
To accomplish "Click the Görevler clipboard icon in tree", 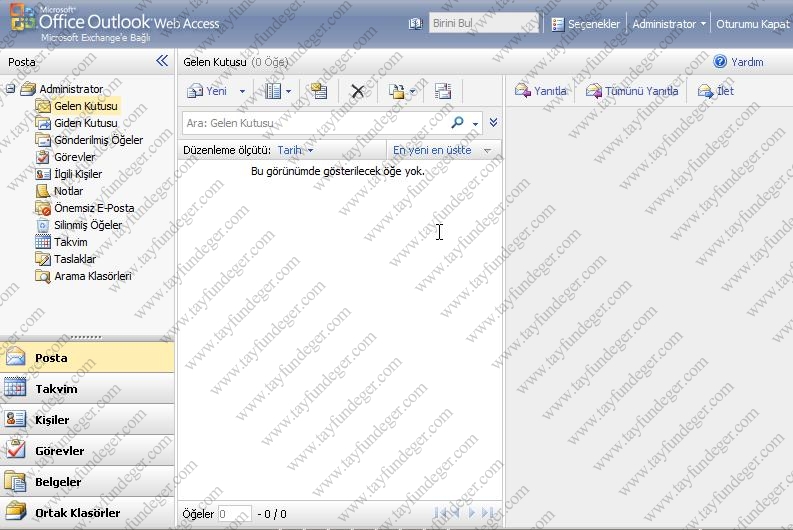I will [43, 157].
